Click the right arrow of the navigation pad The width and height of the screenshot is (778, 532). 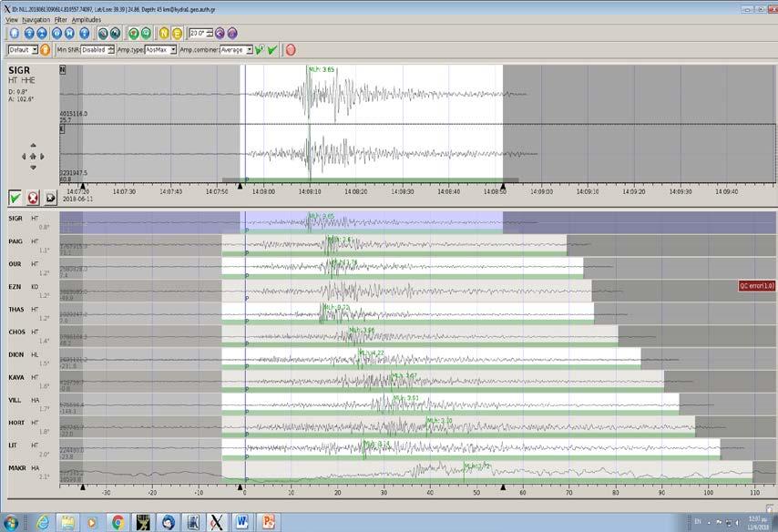click(43, 157)
